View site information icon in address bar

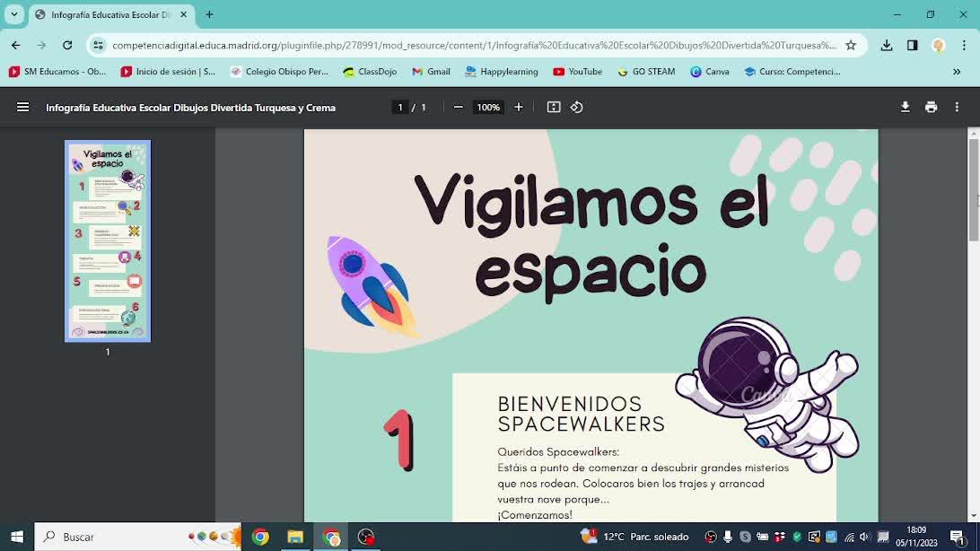[98, 45]
